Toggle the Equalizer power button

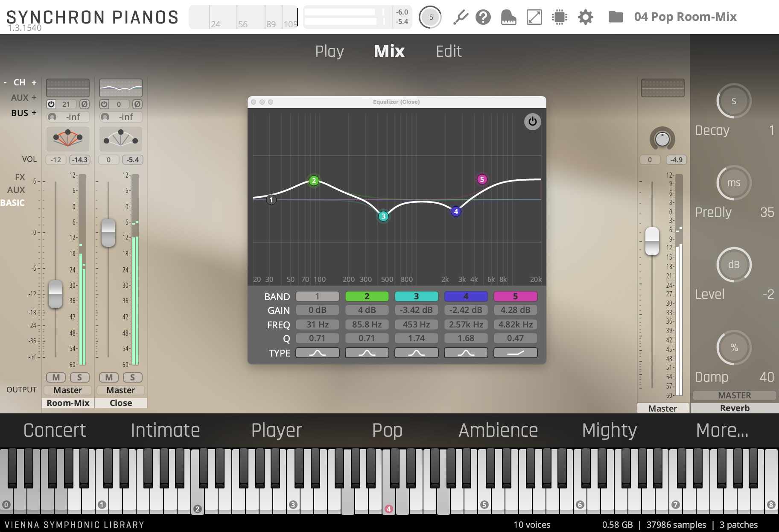tap(532, 122)
